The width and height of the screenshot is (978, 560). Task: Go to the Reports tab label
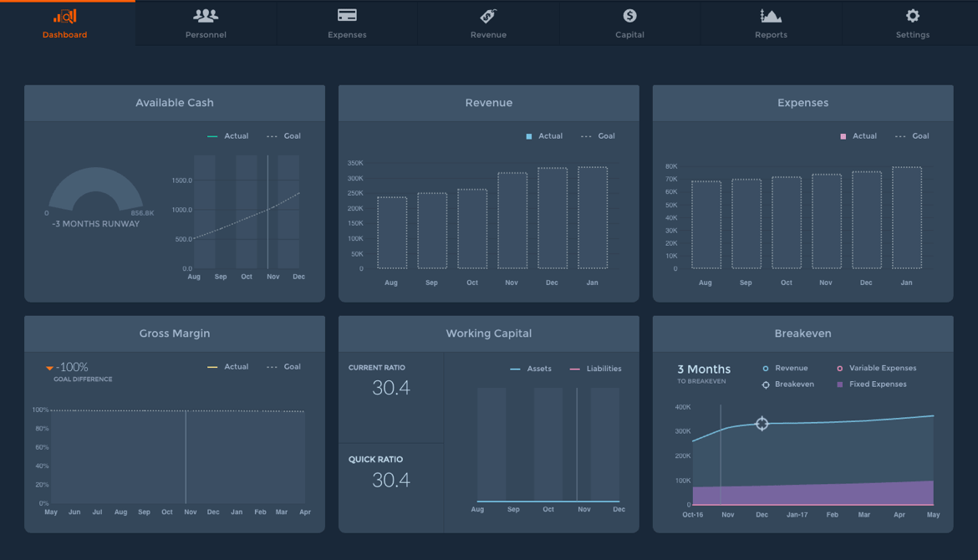click(x=771, y=35)
